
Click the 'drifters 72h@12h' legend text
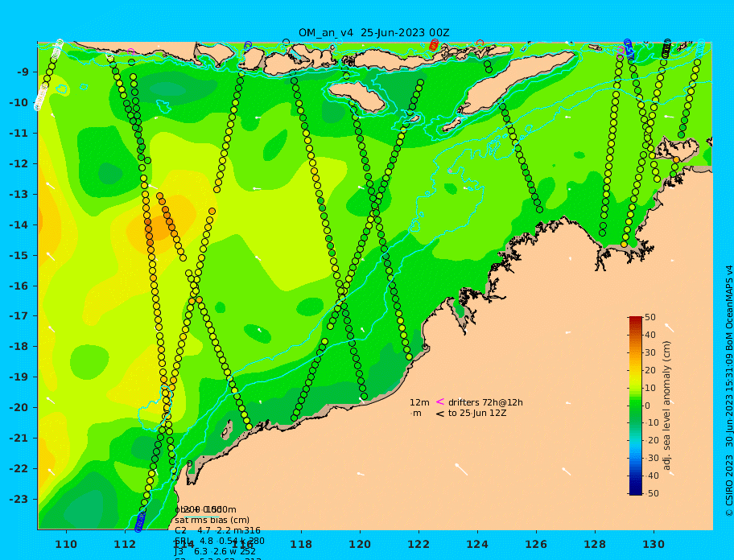[485, 402]
